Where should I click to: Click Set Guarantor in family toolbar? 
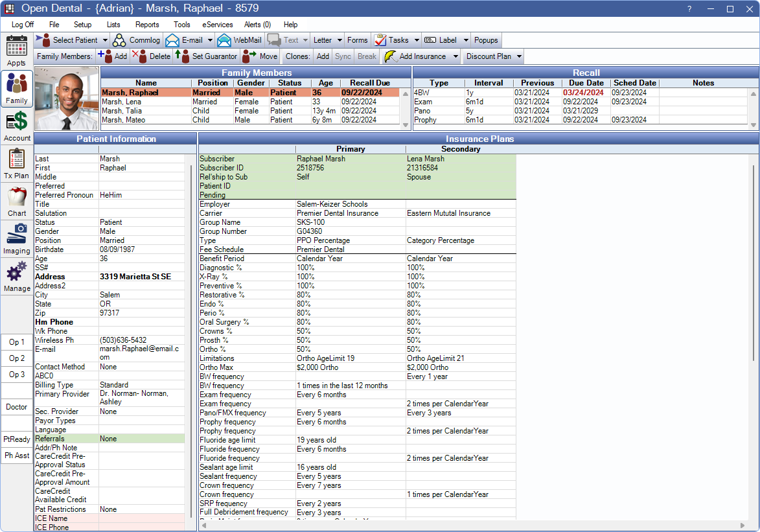pyautogui.click(x=207, y=56)
